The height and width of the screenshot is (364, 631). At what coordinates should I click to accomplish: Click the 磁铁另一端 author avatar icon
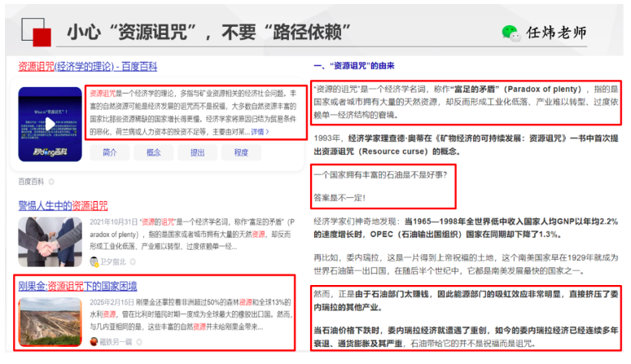(94, 340)
